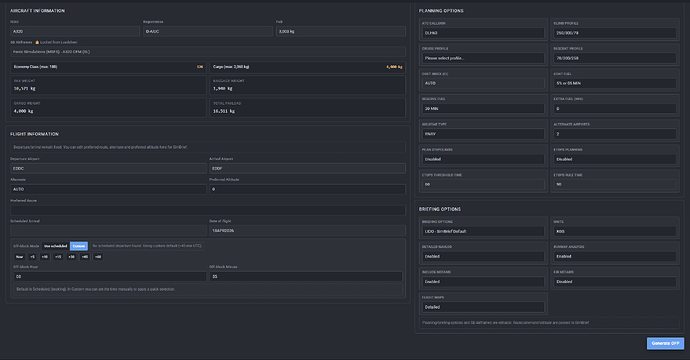Click the Total Payload value
The image size is (690, 360).
coord(224,111)
